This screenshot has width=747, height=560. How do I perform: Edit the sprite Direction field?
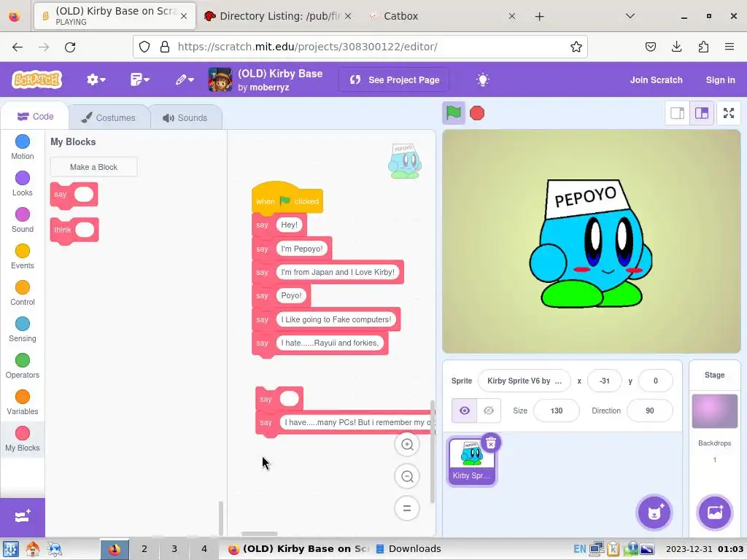coord(650,411)
